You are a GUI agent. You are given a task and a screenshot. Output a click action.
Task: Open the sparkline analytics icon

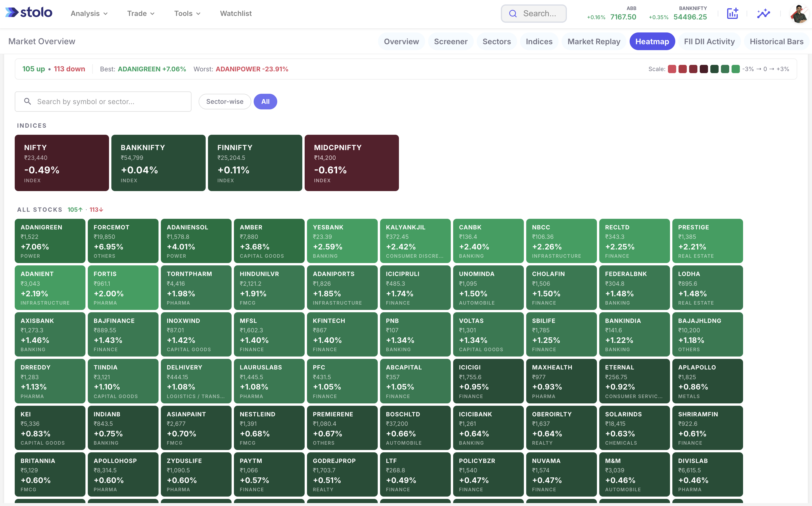(763, 13)
